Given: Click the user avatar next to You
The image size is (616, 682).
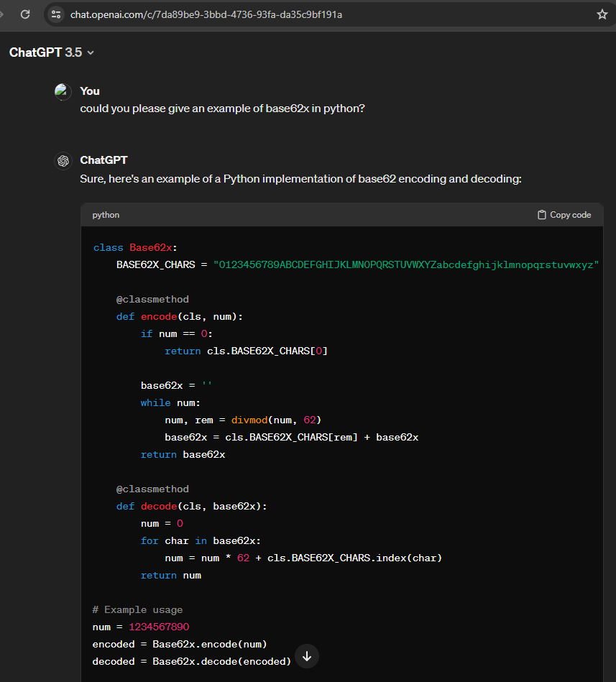Looking at the screenshot, I should (x=63, y=91).
